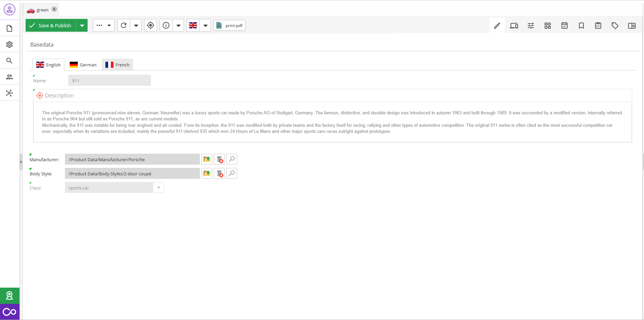Click the Save & Publish button

51,26
